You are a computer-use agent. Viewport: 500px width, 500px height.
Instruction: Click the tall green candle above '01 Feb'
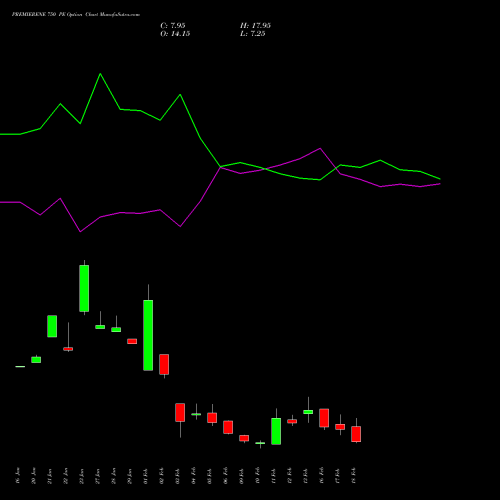tap(148, 335)
